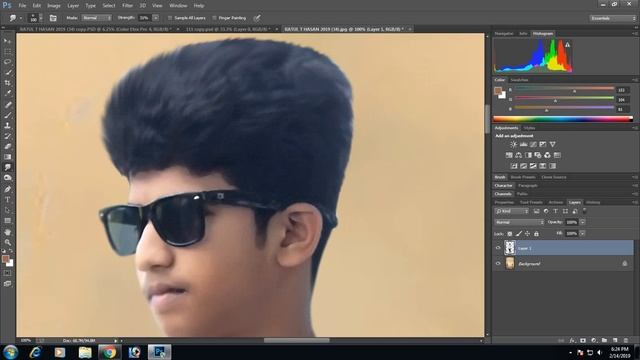Switch to the Navigator tab
Screen dimensions: 640x360
coord(504,33)
